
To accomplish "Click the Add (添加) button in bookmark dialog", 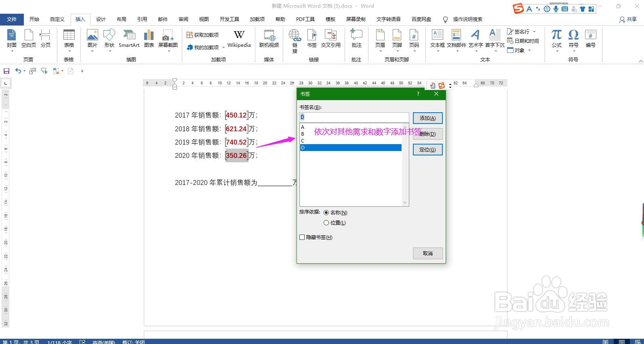I will 427,118.
